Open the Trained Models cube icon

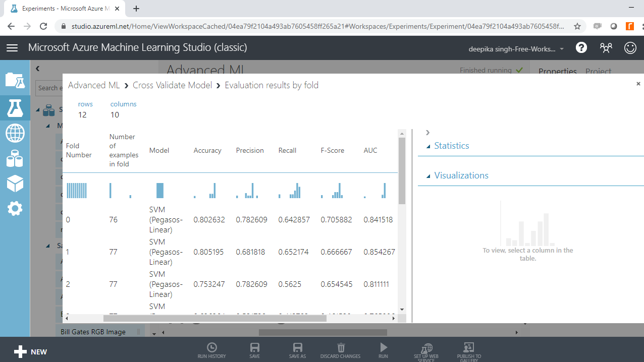pos(15,184)
